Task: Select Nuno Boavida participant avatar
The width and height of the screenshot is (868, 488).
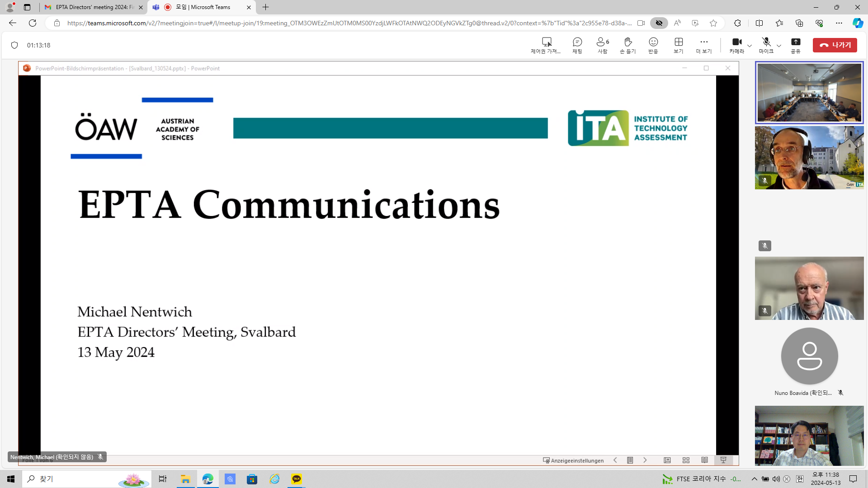Action: point(809,356)
